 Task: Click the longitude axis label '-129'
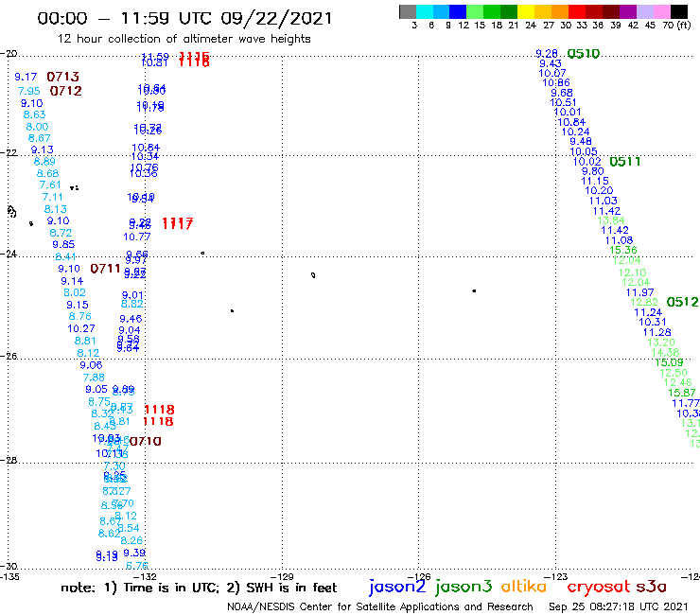[282, 576]
